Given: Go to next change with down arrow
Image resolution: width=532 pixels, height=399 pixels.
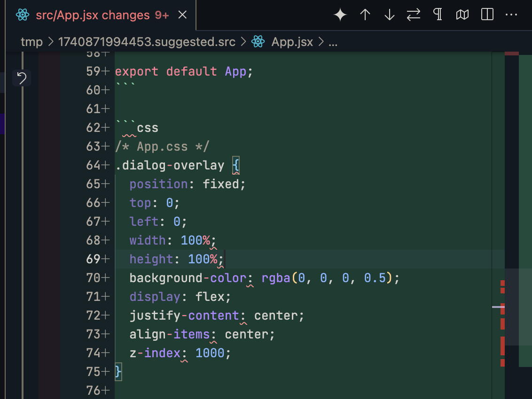Looking at the screenshot, I should (x=390, y=15).
